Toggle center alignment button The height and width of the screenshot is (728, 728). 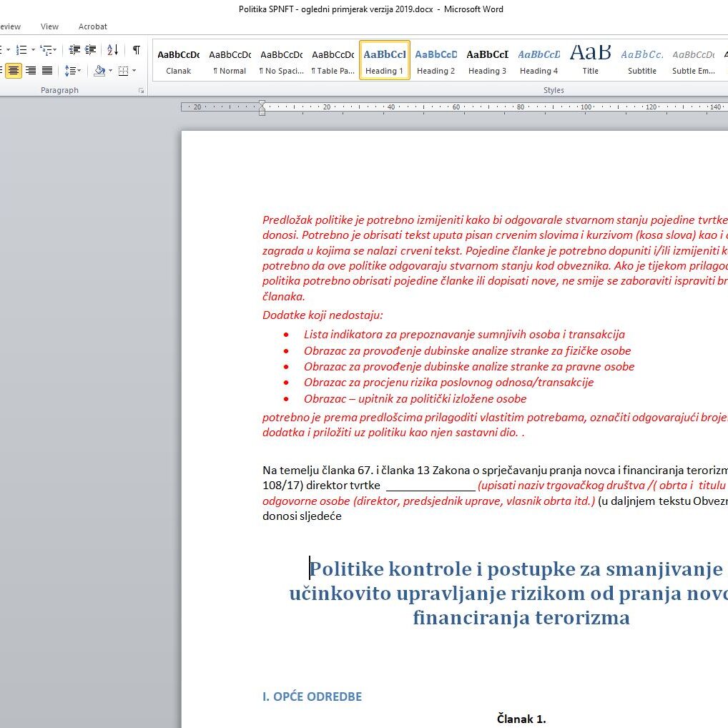pos(14,71)
